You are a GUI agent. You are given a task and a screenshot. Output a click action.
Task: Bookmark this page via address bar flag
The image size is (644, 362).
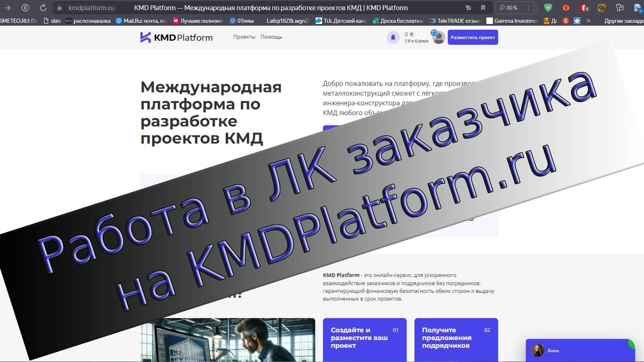[483, 8]
